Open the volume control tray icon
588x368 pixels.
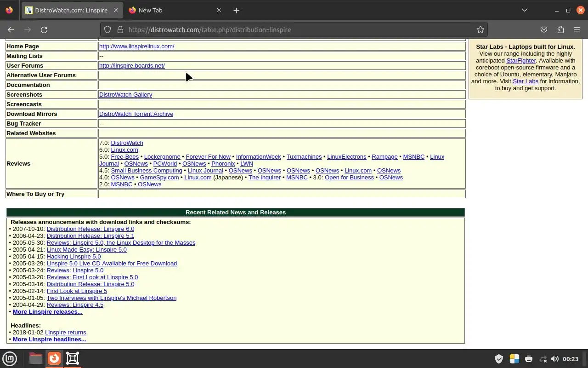click(555, 359)
